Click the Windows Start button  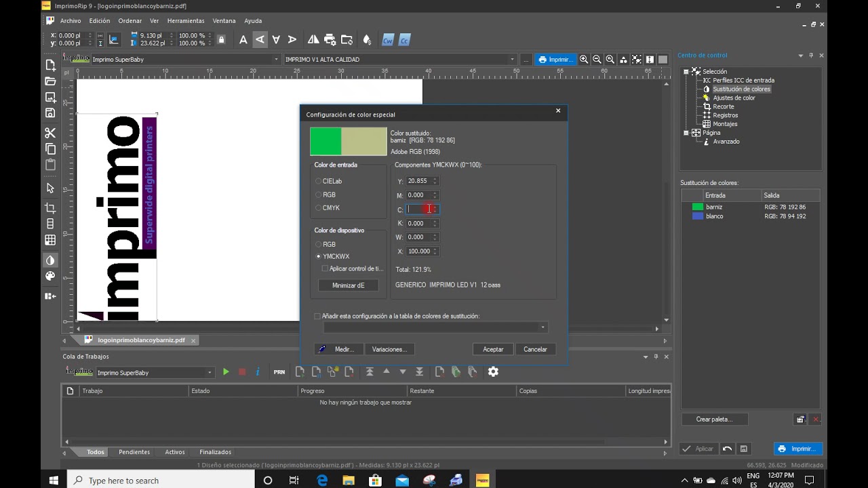tap(54, 481)
